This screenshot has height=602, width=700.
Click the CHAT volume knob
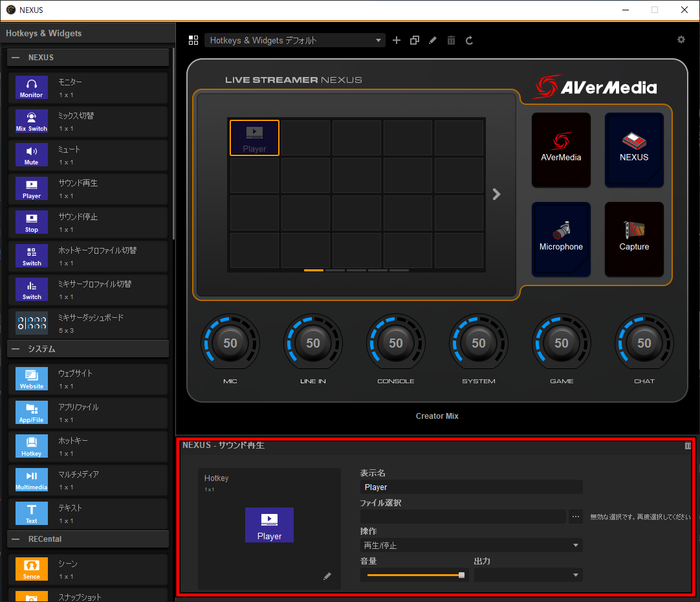point(644,342)
